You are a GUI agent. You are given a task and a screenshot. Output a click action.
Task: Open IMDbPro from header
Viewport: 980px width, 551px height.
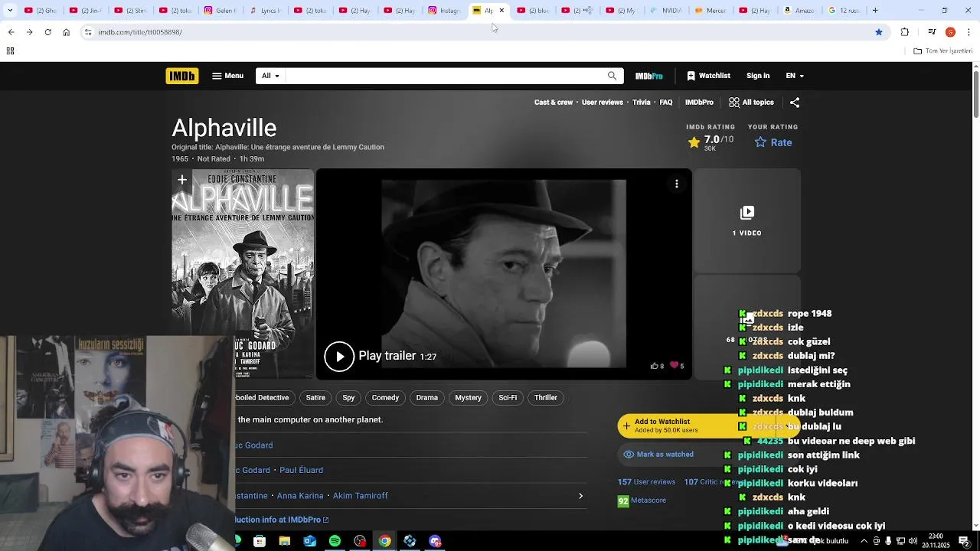pyautogui.click(x=648, y=76)
